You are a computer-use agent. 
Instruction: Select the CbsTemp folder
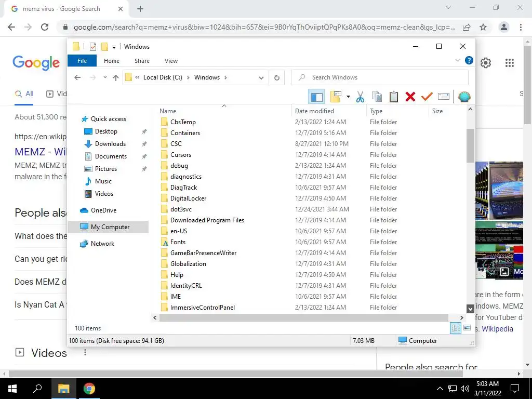coord(183,122)
